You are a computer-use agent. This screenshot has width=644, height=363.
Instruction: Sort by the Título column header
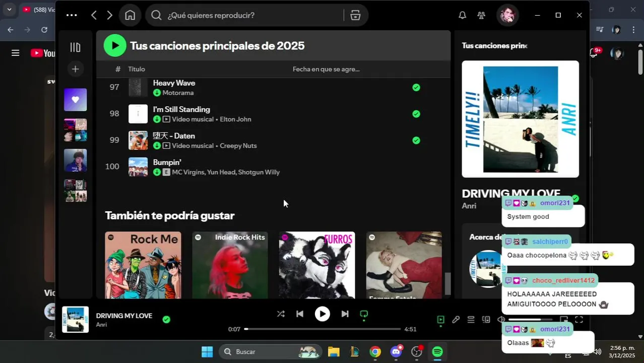pyautogui.click(x=137, y=69)
